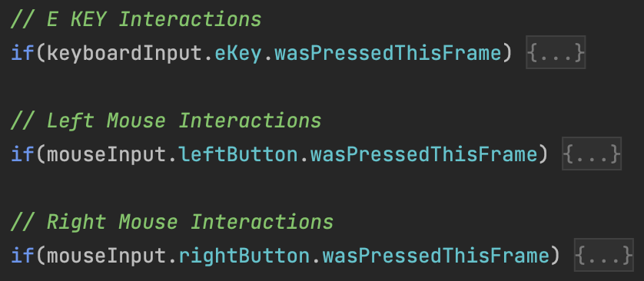Click the 'if' keyword on the rightButton line
Screen dimensions: 644x281
coord(22,256)
